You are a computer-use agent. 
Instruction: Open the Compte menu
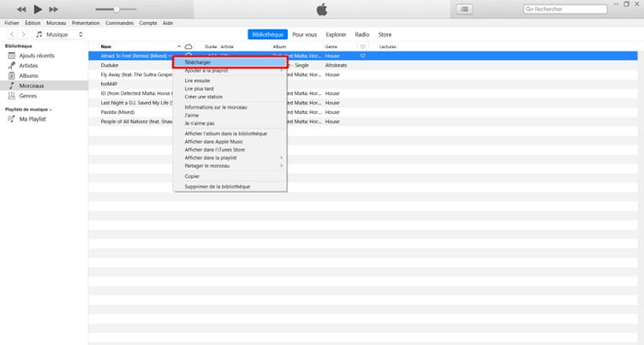coord(148,23)
